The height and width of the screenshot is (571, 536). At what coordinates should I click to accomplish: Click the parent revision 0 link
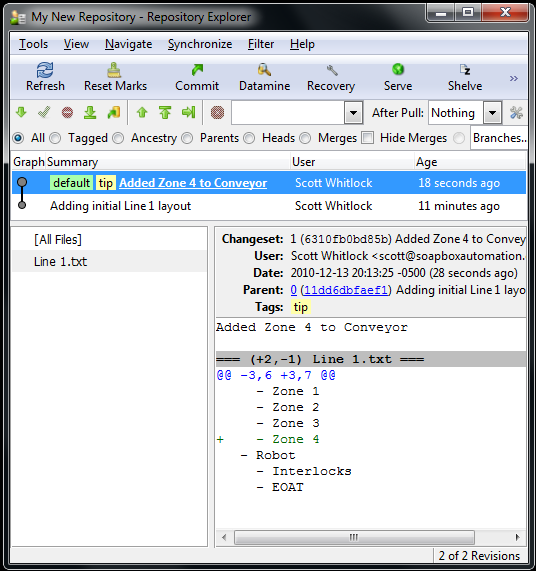293,290
